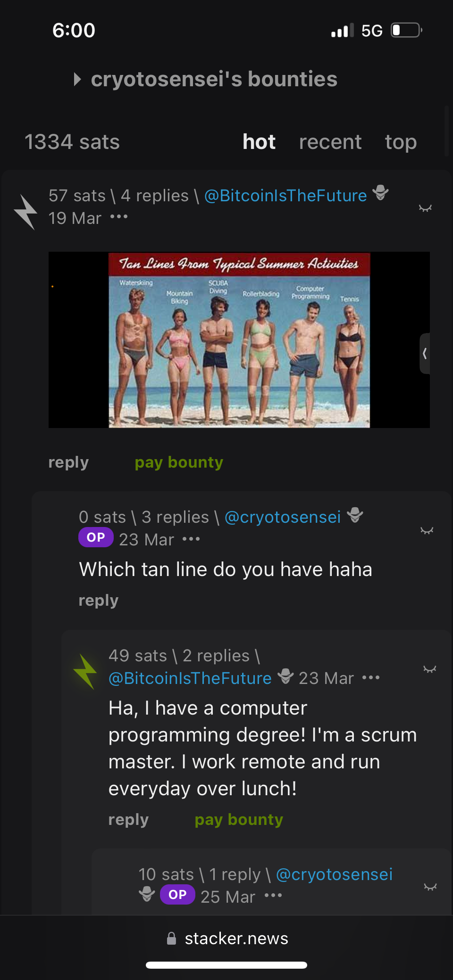Collapse the 57 sats top comment thread
Image resolution: width=453 pixels, height=980 pixels.
(x=425, y=208)
